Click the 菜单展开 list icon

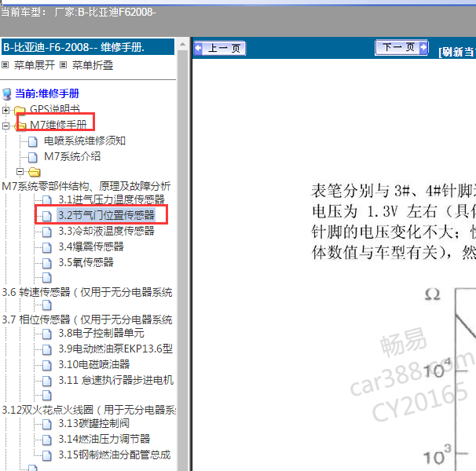(5, 64)
